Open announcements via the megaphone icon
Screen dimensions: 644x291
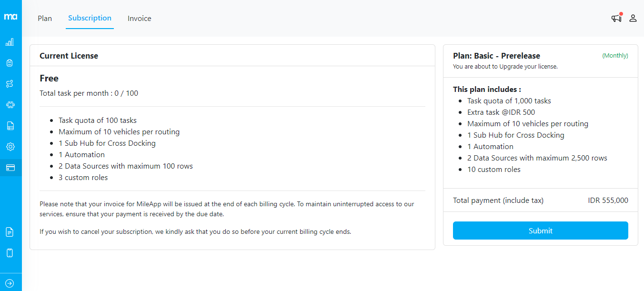point(616,18)
